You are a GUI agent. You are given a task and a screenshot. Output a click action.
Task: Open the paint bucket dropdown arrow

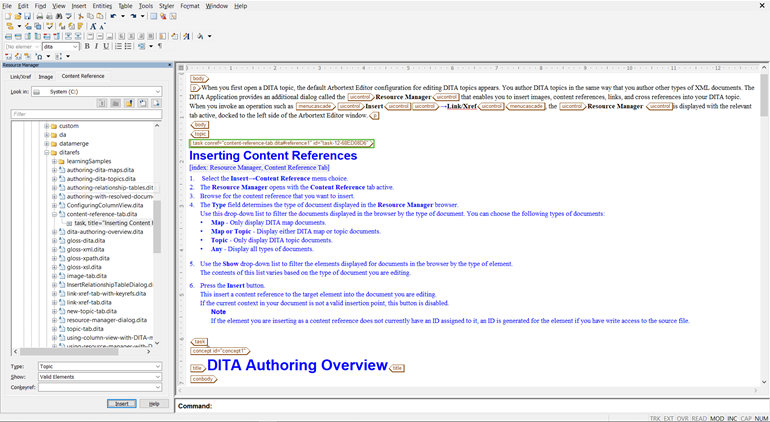tap(210, 36)
